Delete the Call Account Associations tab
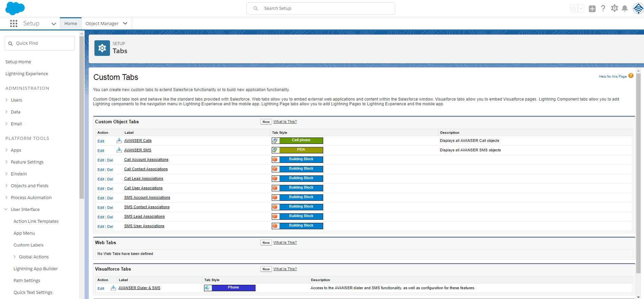644x299 pixels. point(110,160)
